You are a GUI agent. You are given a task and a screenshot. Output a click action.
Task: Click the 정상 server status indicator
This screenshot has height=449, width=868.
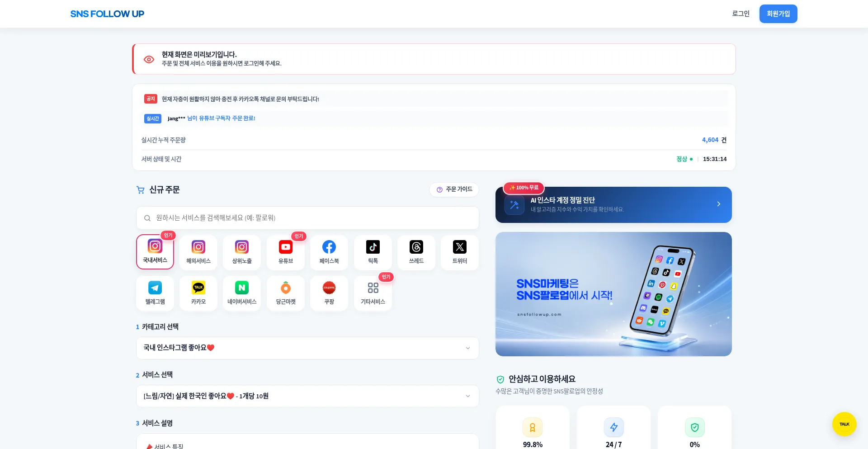point(684,159)
